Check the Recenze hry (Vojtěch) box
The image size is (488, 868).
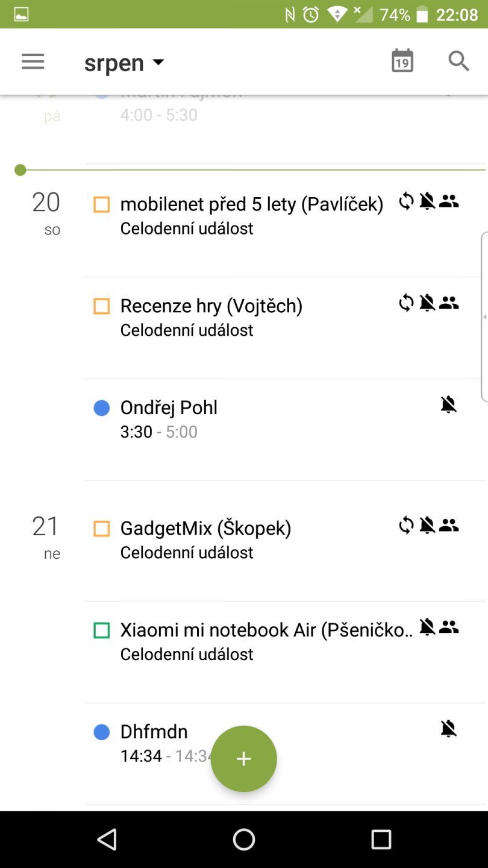coord(102,306)
